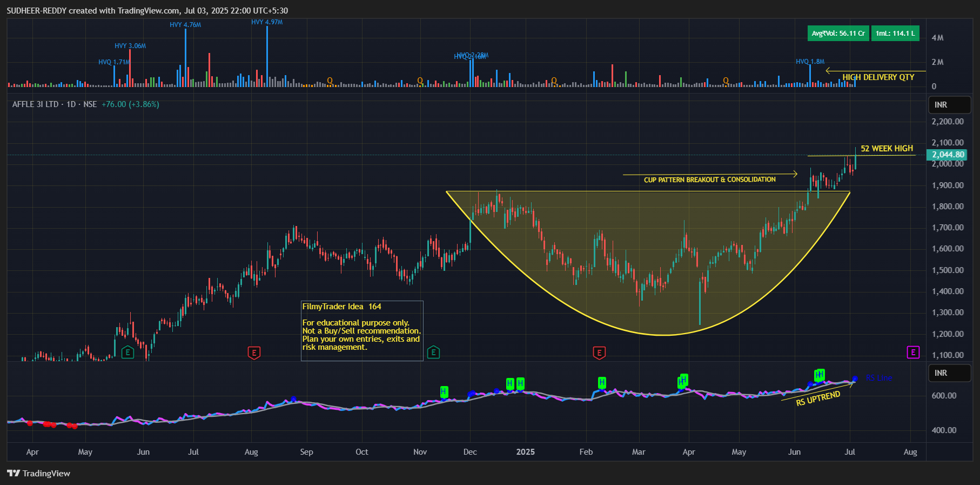Screen dimensions: 980x485
Task: Click the 2,200.00 price scale value
Action: 948,122
